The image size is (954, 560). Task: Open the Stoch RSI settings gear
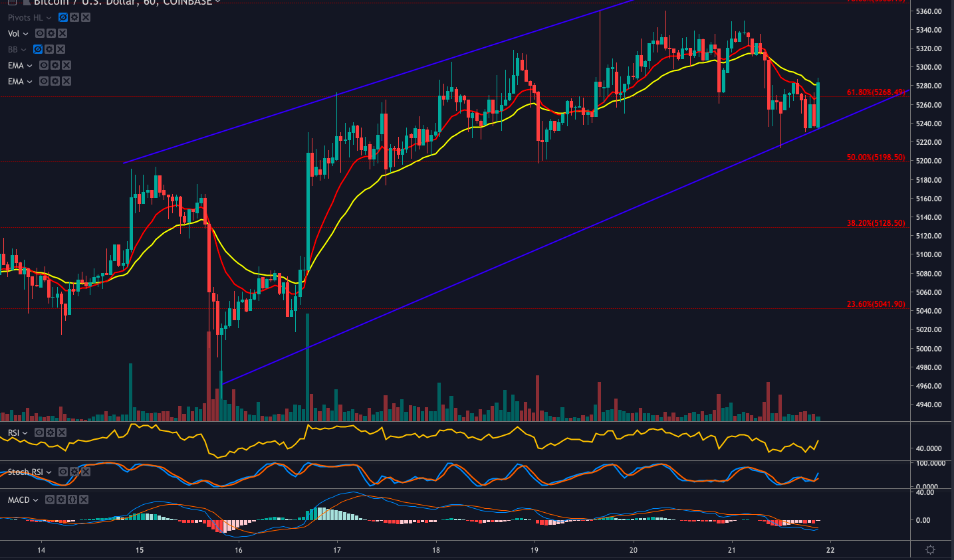73,472
